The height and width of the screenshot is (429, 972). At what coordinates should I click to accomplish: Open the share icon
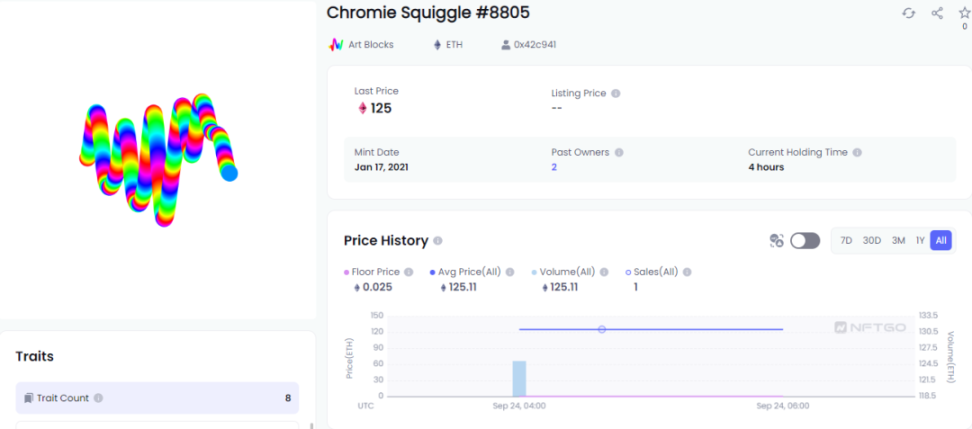pyautogui.click(x=937, y=13)
